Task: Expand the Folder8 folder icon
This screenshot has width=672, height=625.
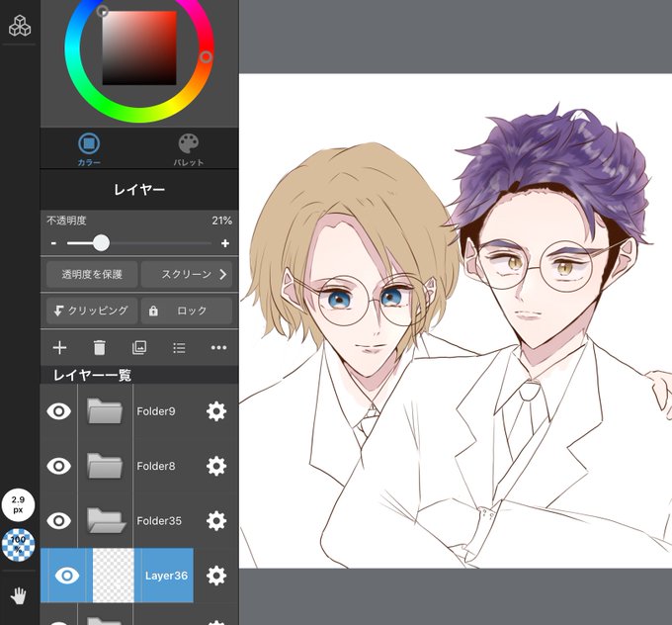Action: (105, 466)
